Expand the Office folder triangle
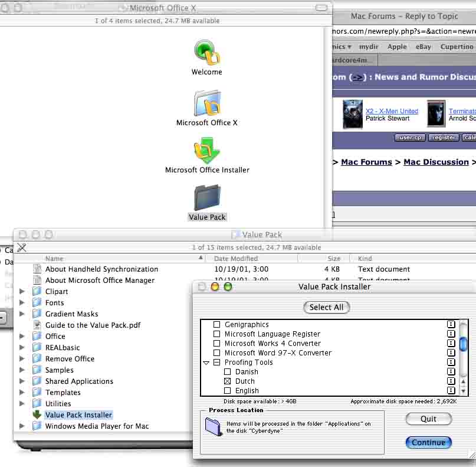The width and height of the screenshot is (476, 467). click(22, 336)
